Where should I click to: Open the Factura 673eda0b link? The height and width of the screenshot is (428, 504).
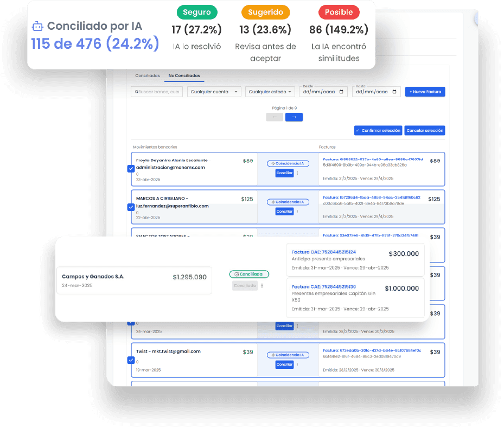click(x=372, y=350)
